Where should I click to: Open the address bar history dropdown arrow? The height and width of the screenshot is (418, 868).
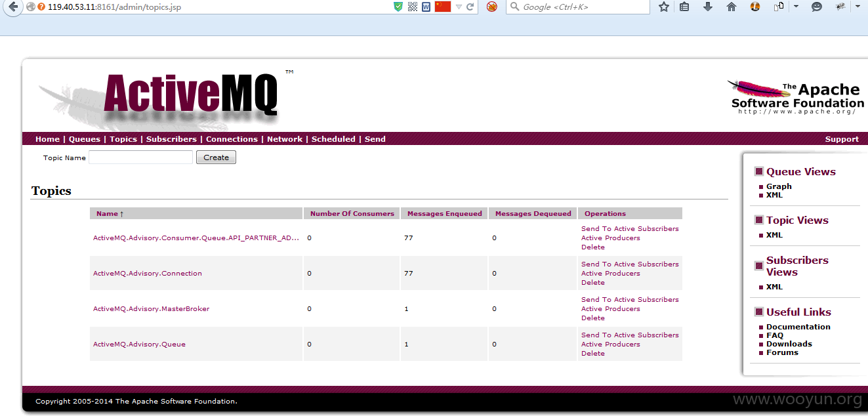click(x=459, y=7)
